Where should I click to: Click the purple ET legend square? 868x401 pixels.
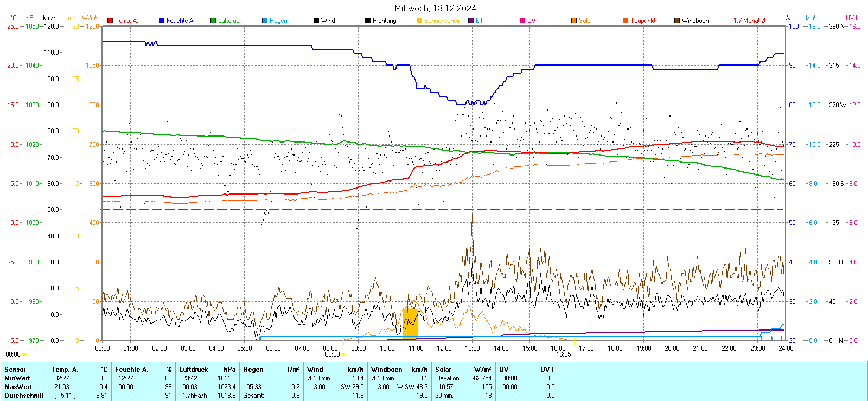click(471, 21)
